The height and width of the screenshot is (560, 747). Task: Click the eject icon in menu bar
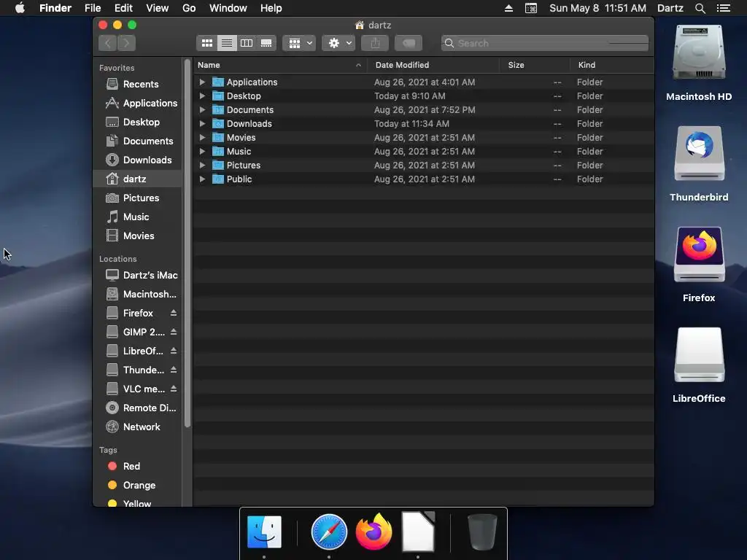(508, 8)
